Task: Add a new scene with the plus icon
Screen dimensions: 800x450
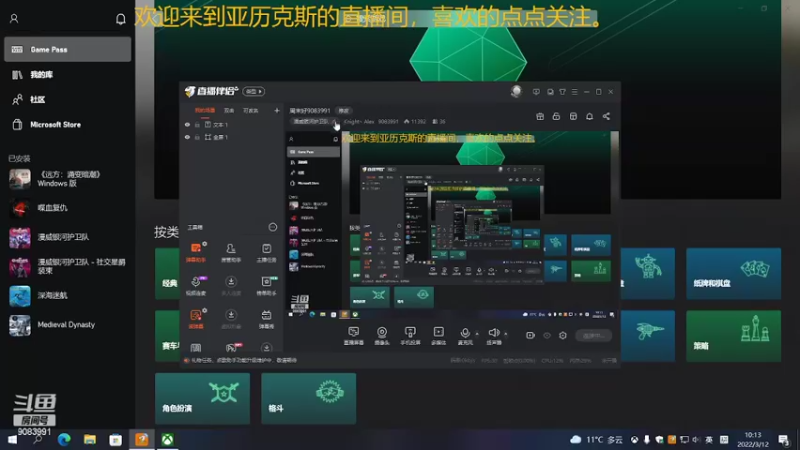Action: coord(277,110)
